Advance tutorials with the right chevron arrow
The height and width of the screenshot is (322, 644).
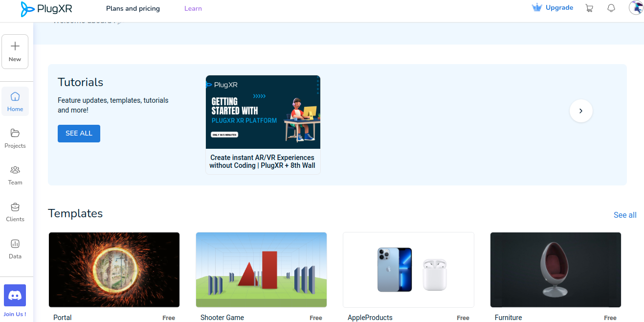581,111
